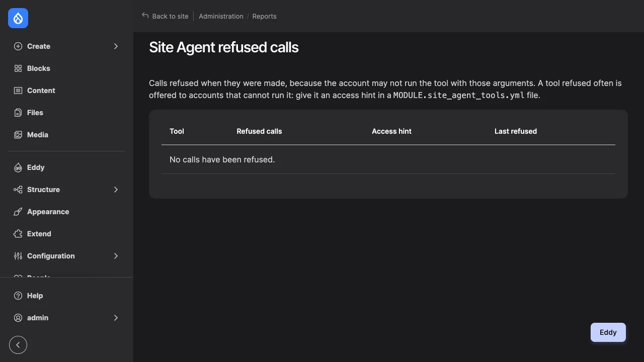Screen dimensions: 644x362
Task: Open the Media menu item
Action: coord(66,135)
